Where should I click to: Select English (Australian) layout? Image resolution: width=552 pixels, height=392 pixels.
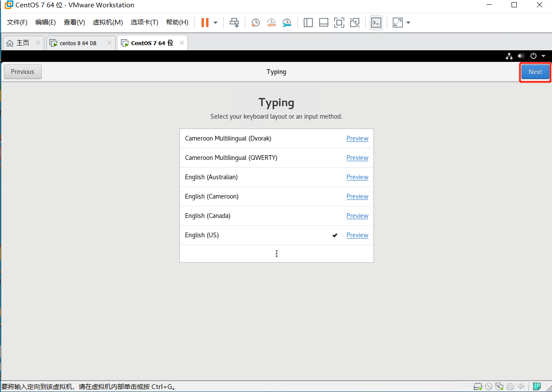[277, 177]
